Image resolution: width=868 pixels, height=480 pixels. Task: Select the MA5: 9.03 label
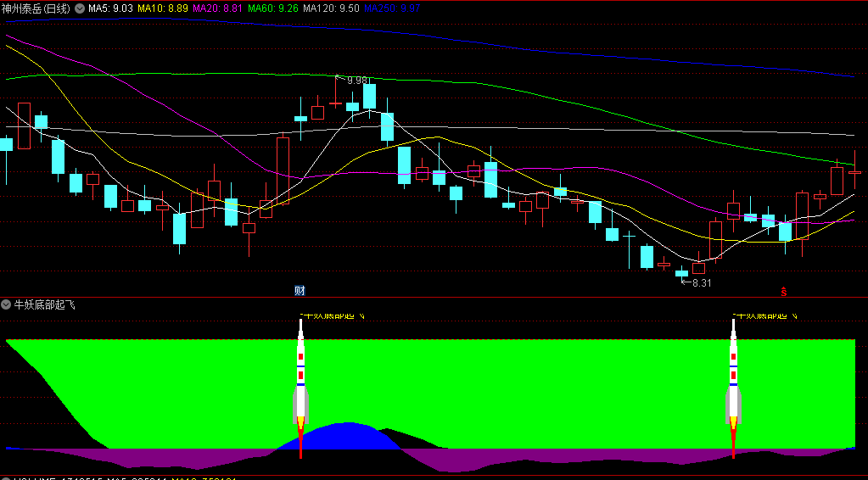[110, 8]
